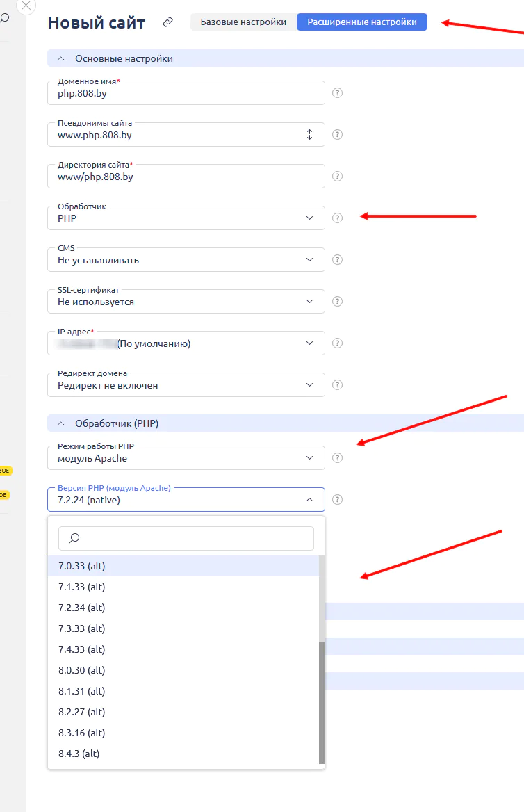The width and height of the screenshot is (524, 812).
Task: Open help for Версия PHP field
Action: pyautogui.click(x=337, y=499)
